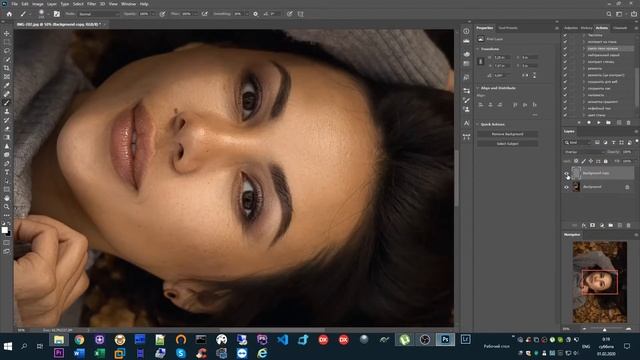Open the Window menu
Viewport: 640px width, 360px height.
click(x=128, y=4)
